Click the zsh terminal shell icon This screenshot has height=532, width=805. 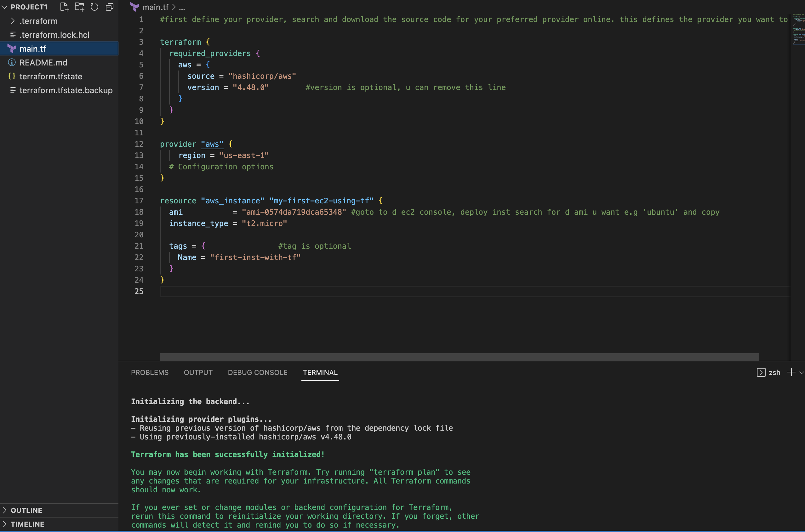coord(761,372)
